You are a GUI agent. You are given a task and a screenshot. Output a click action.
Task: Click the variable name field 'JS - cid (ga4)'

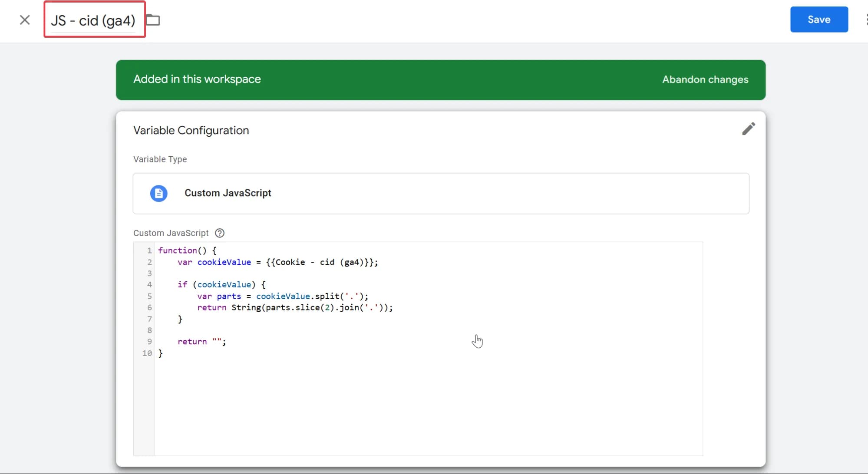(93, 20)
